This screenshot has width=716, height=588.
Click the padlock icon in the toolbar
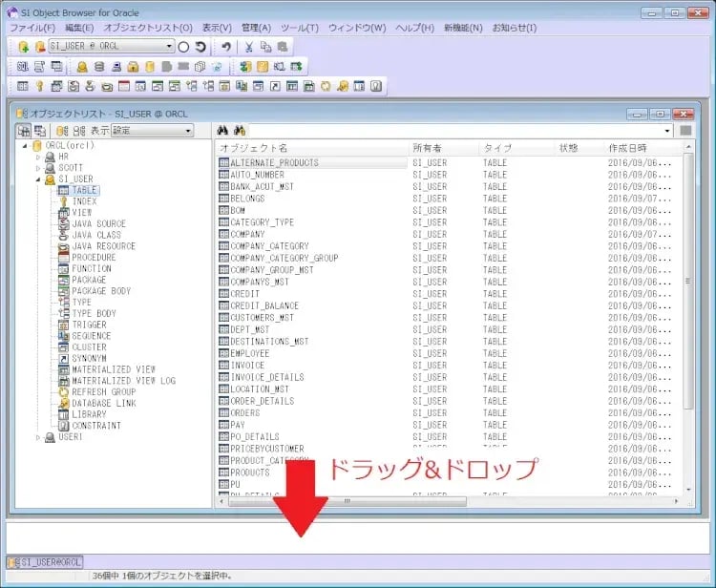[x=133, y=67]
